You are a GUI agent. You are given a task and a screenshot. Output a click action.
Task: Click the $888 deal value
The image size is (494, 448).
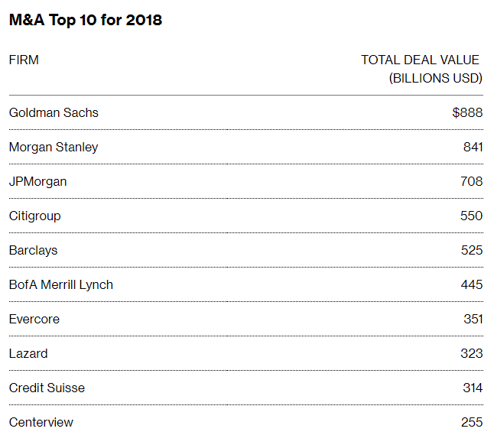(467, 112)
